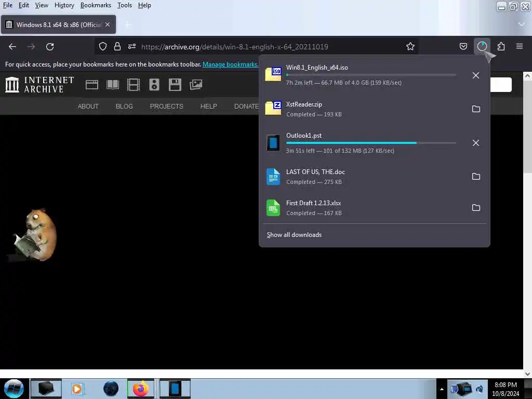Open the Video film icon
This screenshot has height=399, width=532.
click(x=134, y=85)
